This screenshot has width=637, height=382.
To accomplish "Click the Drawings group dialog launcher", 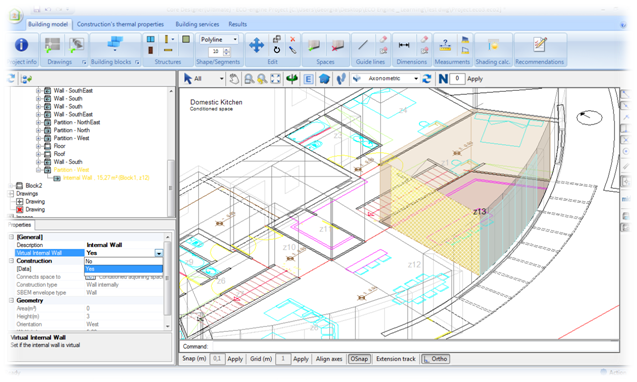I will click(x=84, y=62).
